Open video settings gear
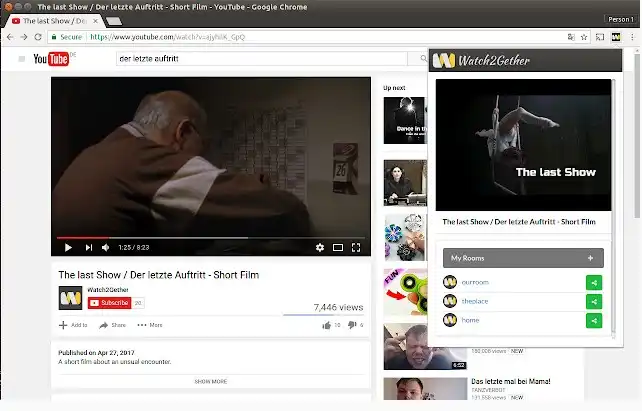The image size is (642, 411). 320,247
